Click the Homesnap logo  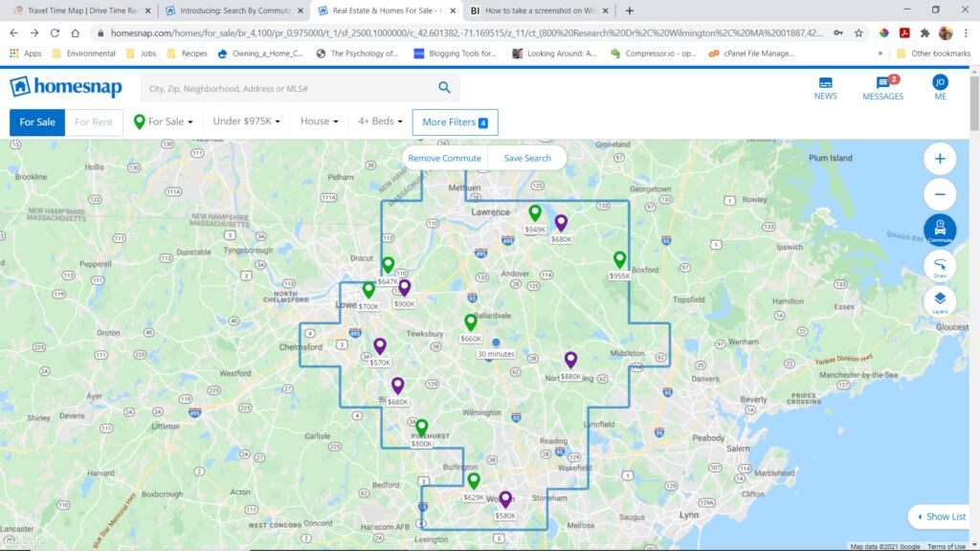point(67,88)
